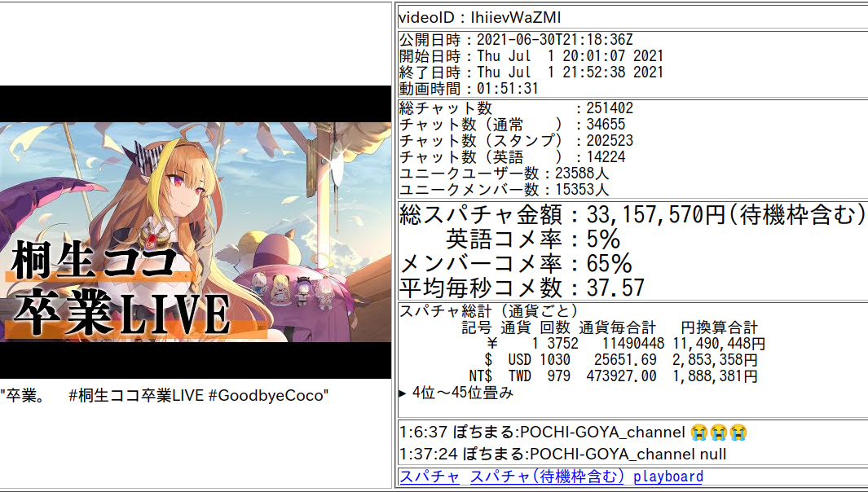Click the 開始日時 Thu Jul 1 20:01:07 line
Image resolution: width=868 pixels, height=492 pixels.
[531, 56]
